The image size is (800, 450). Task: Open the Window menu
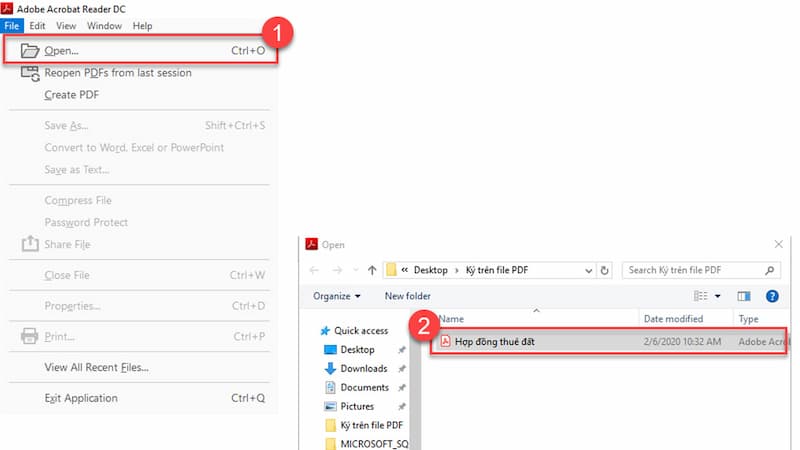coord(104,26)
